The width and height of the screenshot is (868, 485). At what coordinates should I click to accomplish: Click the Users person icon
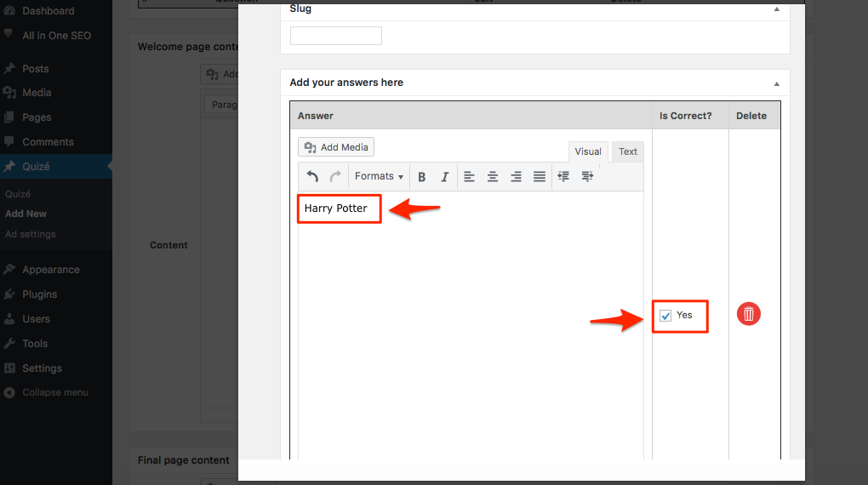[x=9, y=319]
